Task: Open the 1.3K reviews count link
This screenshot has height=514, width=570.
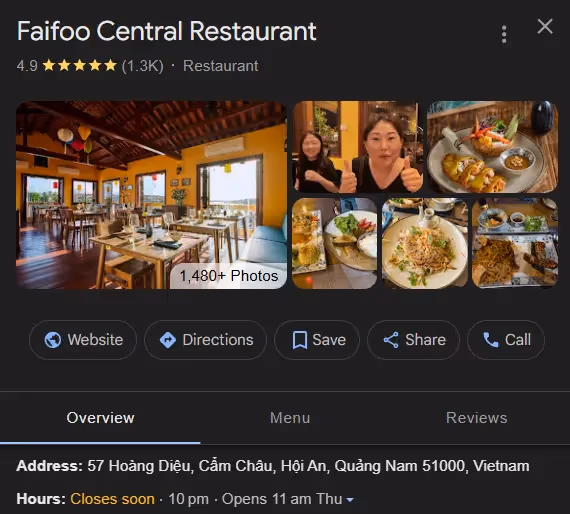Action: (x=142, y=66)
